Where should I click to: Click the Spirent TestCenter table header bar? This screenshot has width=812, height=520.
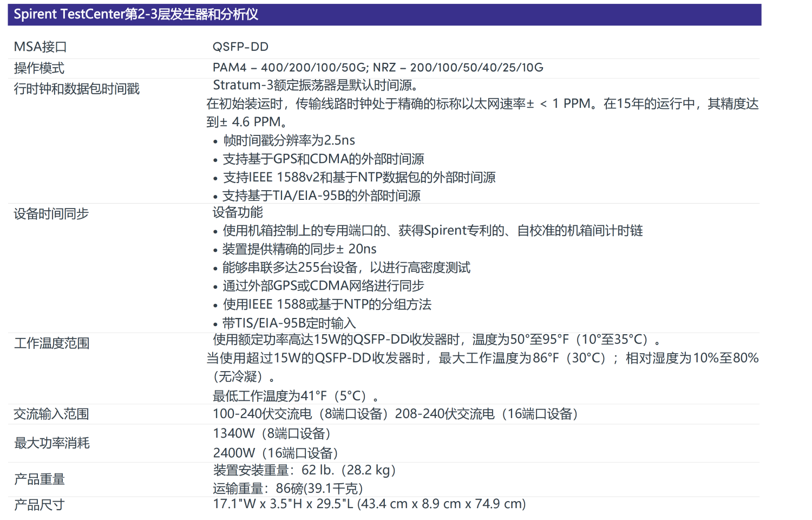[x=384, y=15]
